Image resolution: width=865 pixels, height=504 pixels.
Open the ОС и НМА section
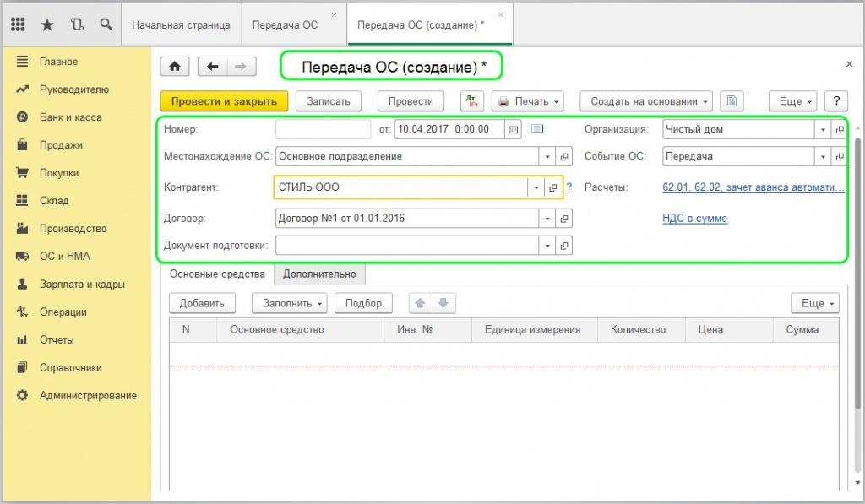point(64,256)
